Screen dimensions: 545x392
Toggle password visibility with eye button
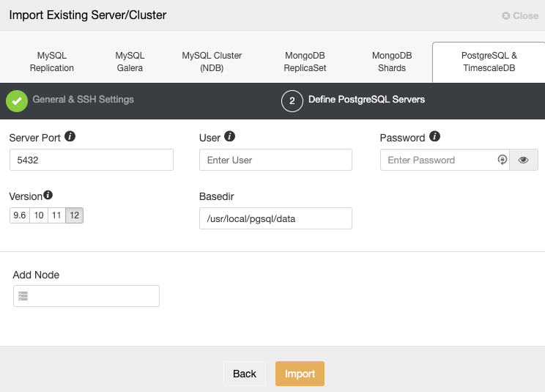pyautogui.click(x=524, y=160)
